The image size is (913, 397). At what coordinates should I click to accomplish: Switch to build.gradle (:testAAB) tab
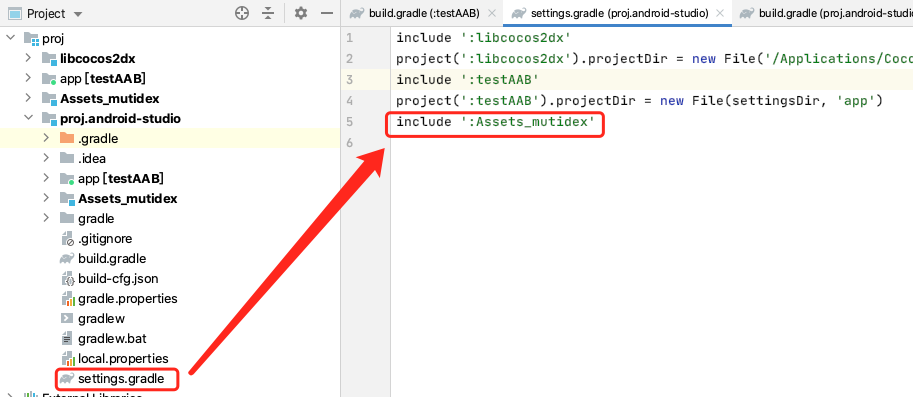point(423,13)
